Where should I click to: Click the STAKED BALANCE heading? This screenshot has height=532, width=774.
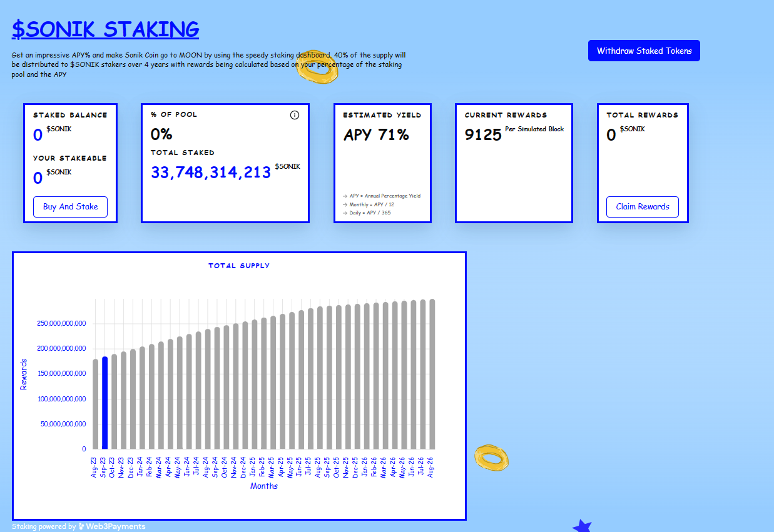tap(70, 115)
